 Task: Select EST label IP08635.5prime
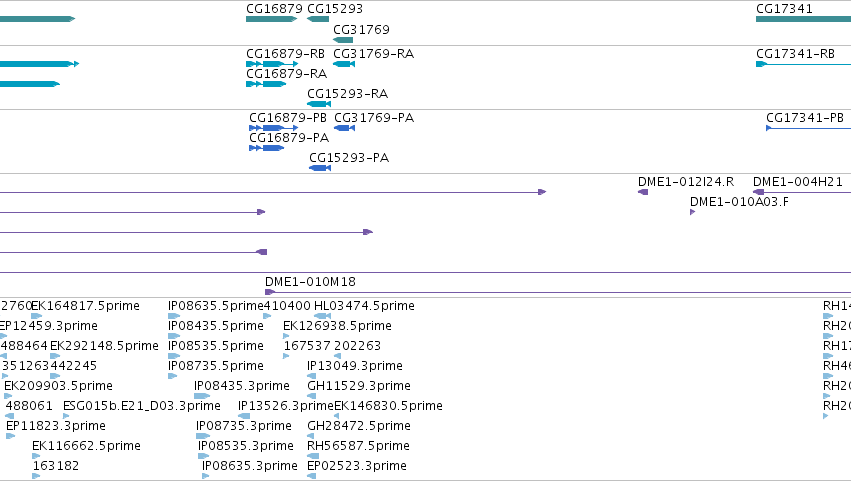tap(215, 306)
